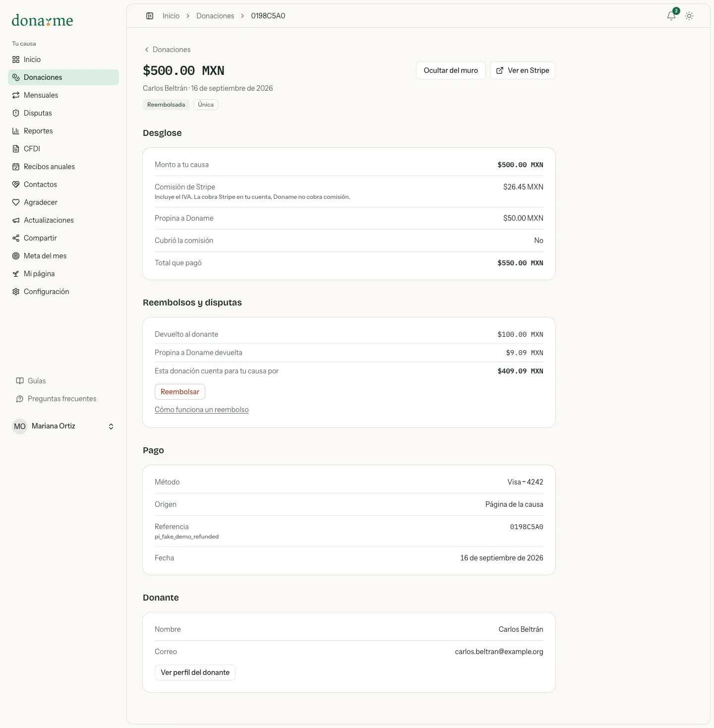Open the CFDI document icon
The image size is (714, 728).
[x=16, y=149]
